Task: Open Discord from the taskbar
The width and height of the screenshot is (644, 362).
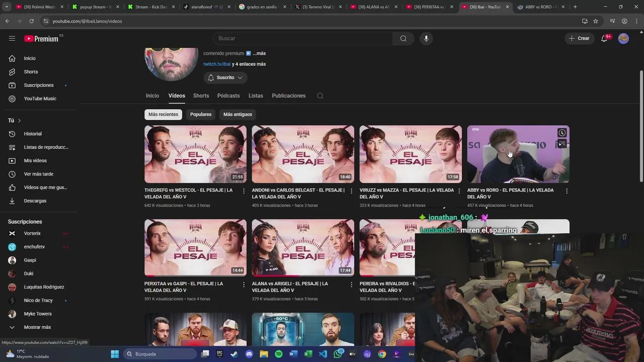Action: [x=249, y=354]
